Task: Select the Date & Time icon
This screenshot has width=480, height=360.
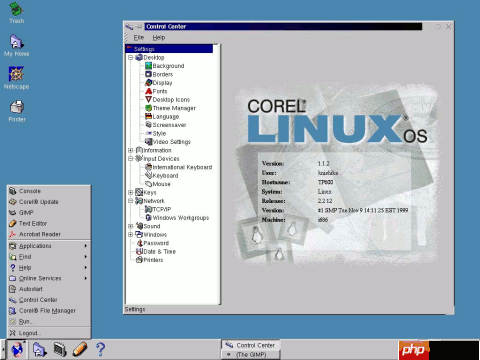Action: click(139, 251)
